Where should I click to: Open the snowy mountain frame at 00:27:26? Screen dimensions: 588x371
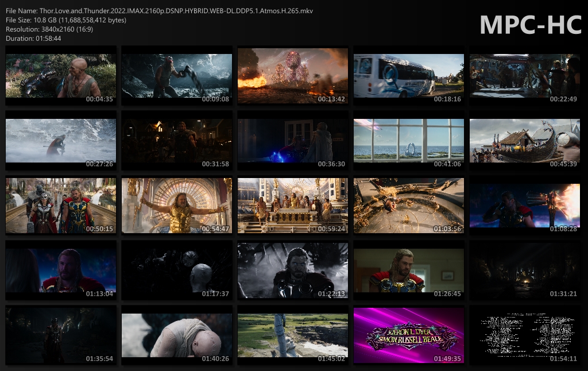(x=61, y=140)
